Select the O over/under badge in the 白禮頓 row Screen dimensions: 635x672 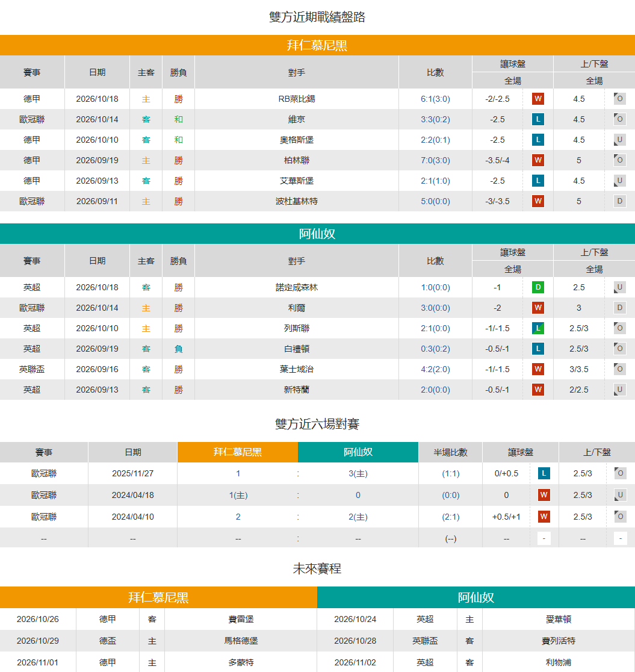coord(619,349)
